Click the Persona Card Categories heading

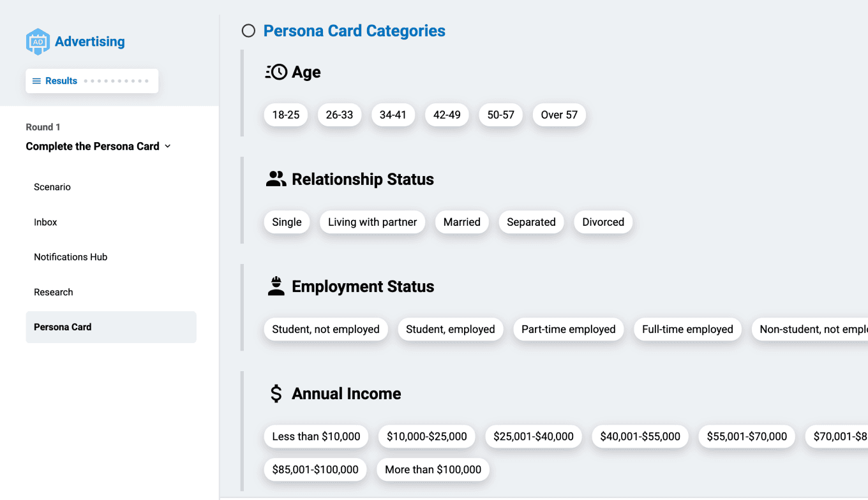click(354, 31)
